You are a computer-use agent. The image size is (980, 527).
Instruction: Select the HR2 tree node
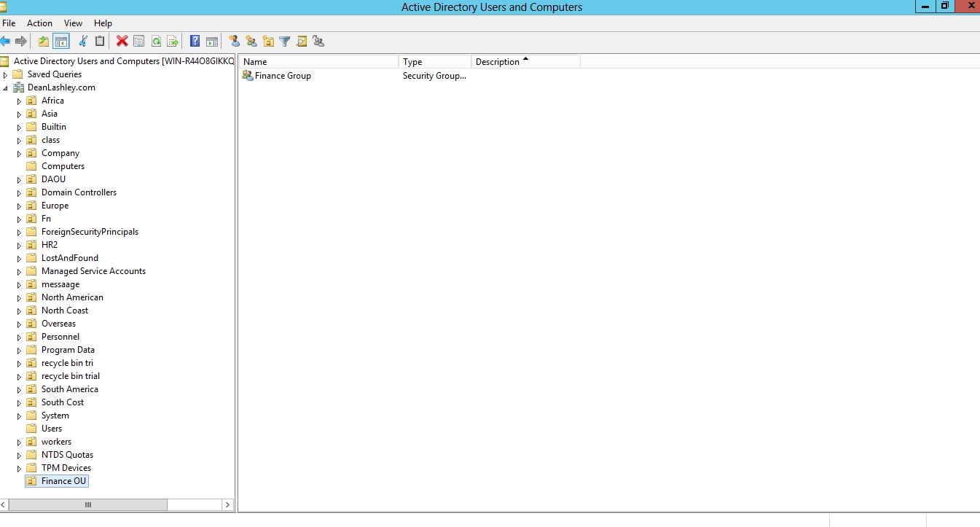tap(50, 245)
